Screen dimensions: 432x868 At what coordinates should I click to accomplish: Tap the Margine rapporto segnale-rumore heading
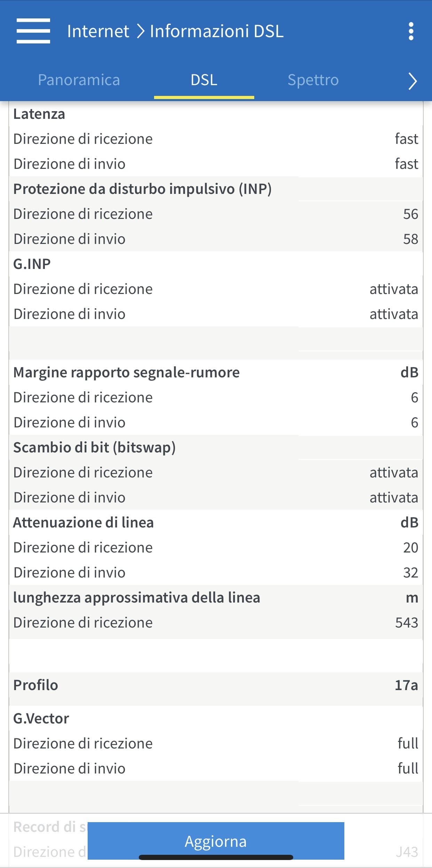(x=127, y=372)
